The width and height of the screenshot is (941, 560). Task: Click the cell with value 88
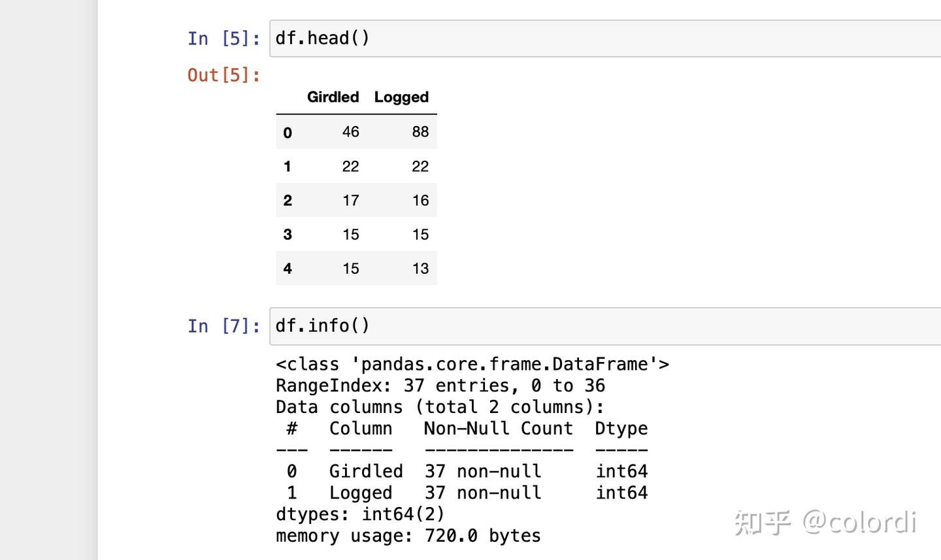[420, 132]
